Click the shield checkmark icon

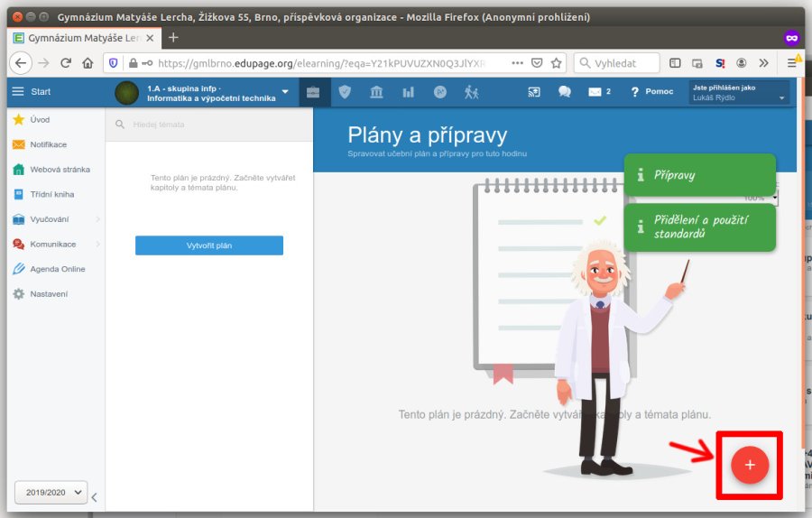(x=345, y=92)
